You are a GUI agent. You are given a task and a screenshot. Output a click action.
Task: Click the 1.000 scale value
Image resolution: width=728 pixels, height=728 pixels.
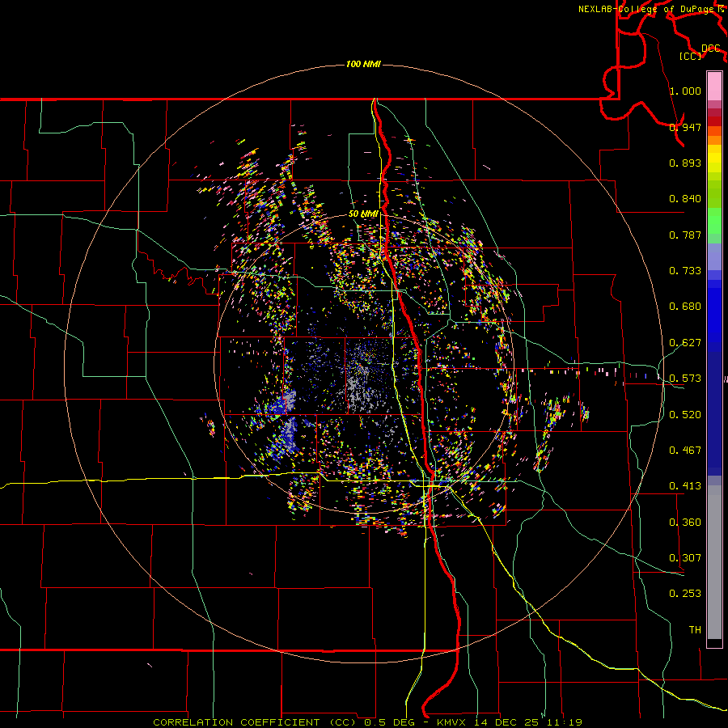point(685,91)
